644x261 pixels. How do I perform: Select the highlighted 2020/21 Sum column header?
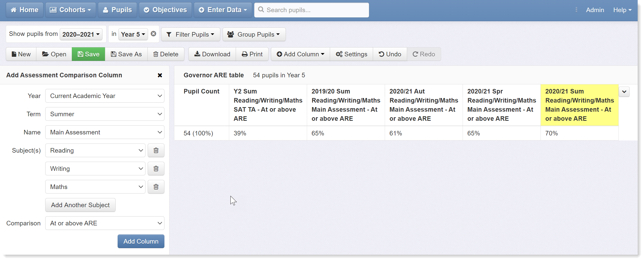click(x=579, y=105)
